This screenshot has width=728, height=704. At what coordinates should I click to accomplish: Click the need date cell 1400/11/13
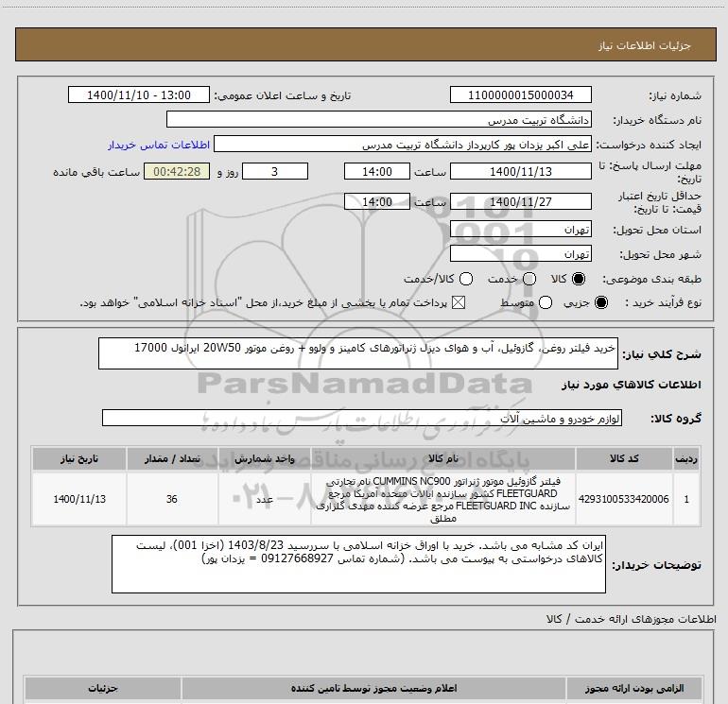pyautogui.click(x=78, y=499)
